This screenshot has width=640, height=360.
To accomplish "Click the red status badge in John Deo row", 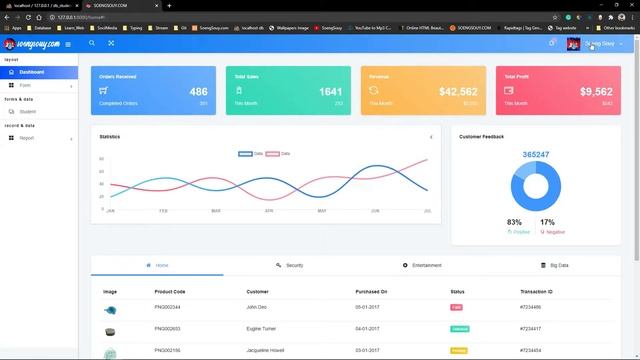I will coord(456,307).
